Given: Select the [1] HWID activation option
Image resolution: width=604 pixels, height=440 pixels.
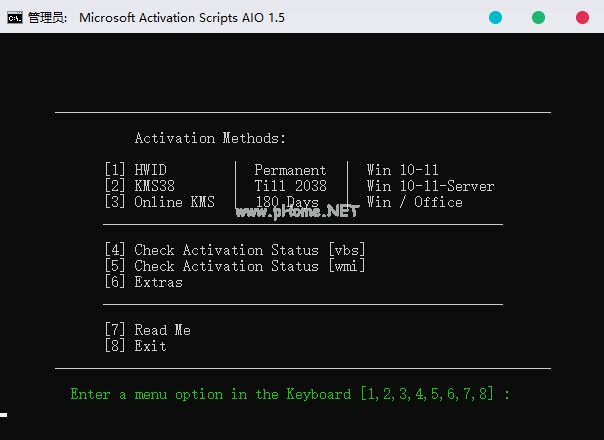Looking at the screenshot, I should click(135, 170).
